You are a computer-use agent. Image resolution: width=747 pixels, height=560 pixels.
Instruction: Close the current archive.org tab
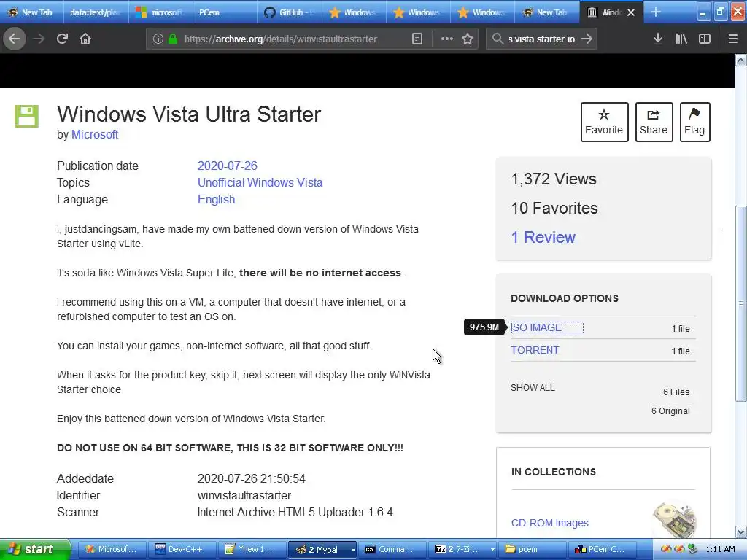point(631,12)
